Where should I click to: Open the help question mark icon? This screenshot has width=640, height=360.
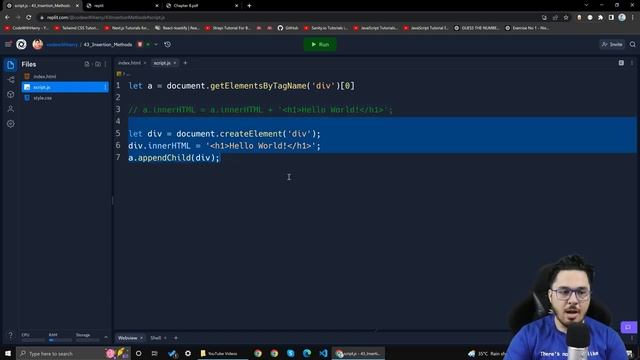click(x=11, y=335)
